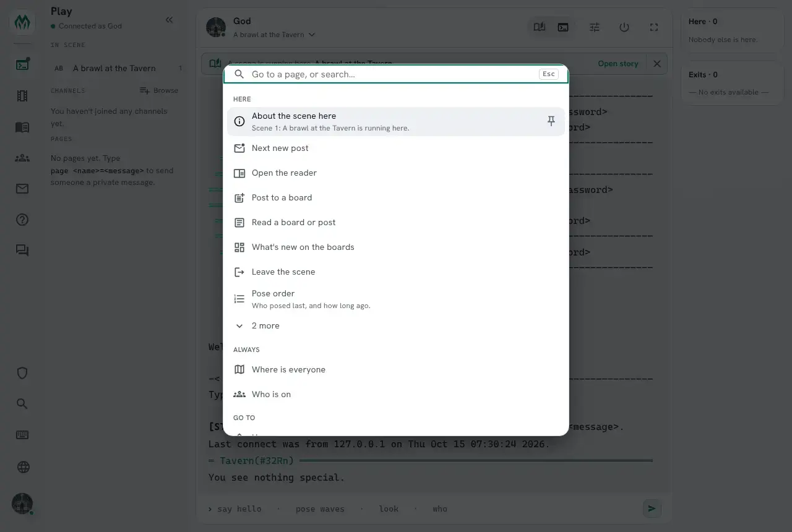Click the Esc badge to close palette

tap(549, 74)
